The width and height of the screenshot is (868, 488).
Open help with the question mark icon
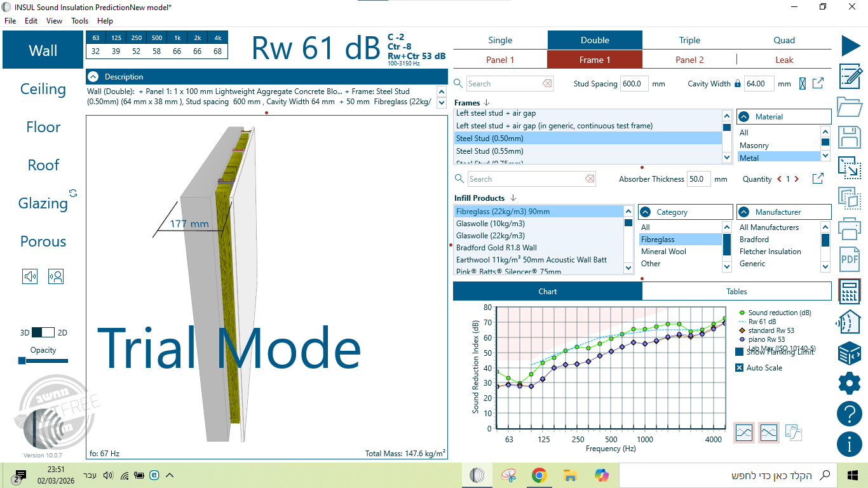[x=850, y=414]
